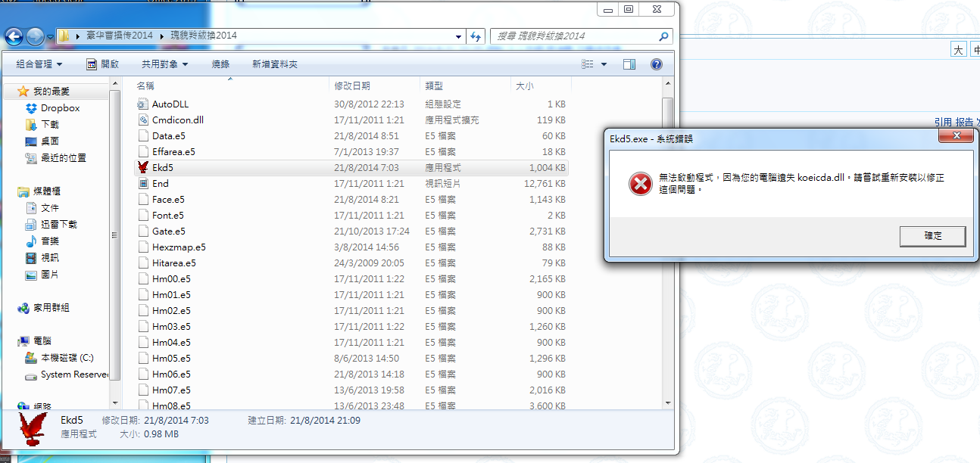Viewport: 980px width, 463px height.
Task: Open recent pages dropdown near nav arrows
Action: (50, 36)
